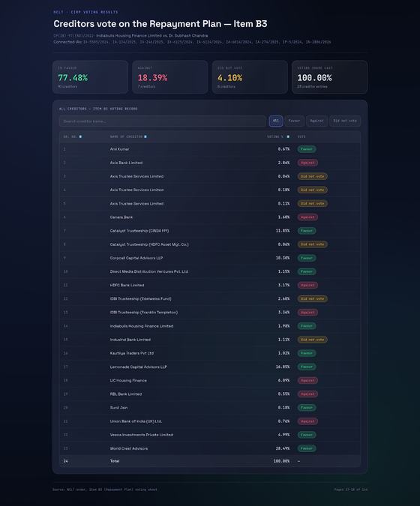Select the World Crest Advisors row
The height and width of the screenshot is (506, 420).
[x=210, y=448]
